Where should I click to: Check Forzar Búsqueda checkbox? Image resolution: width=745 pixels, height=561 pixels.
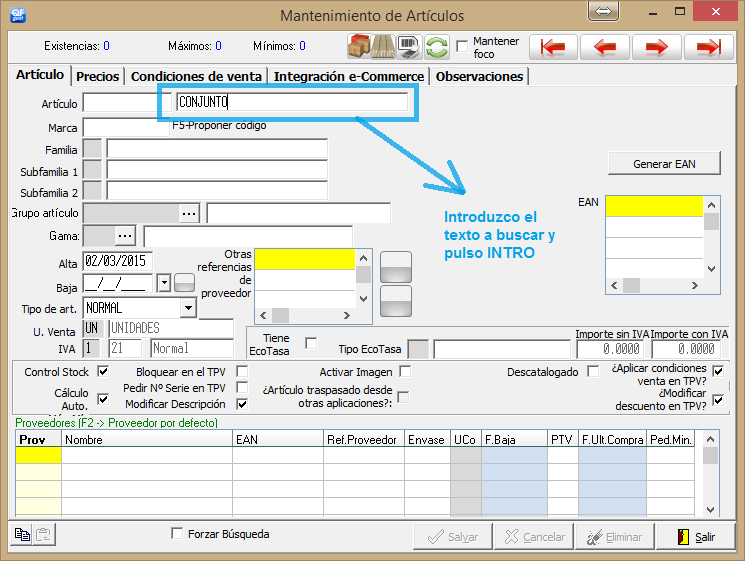[x=177, y=533]
